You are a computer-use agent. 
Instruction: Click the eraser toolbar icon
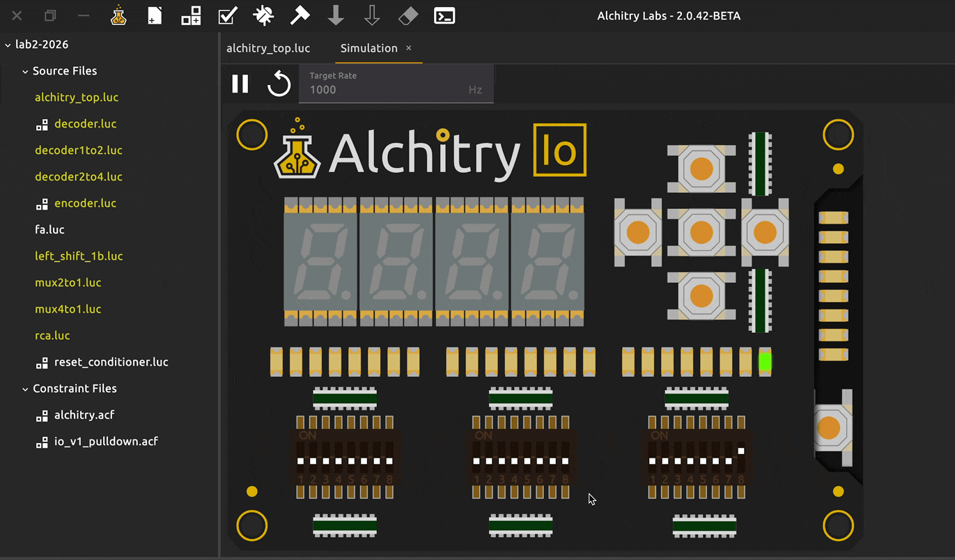pos(408,15)
